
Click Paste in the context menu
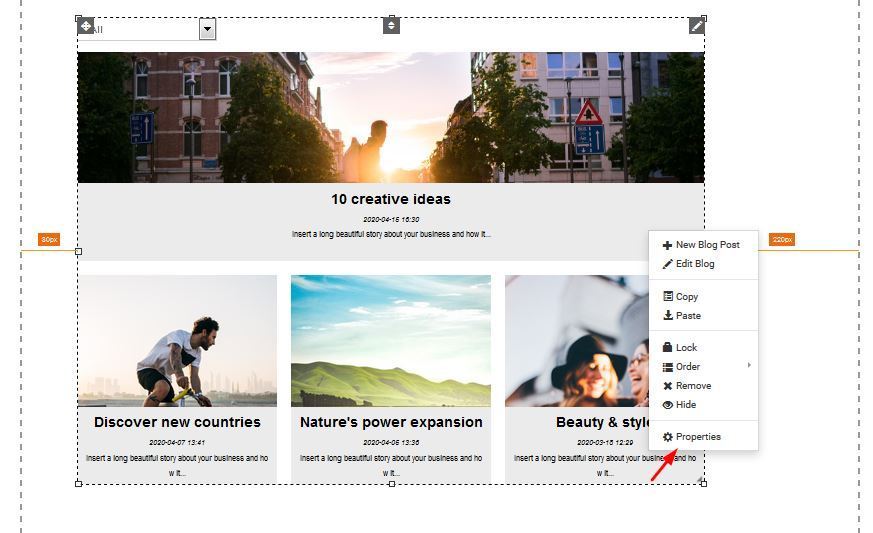coord(687,316)
